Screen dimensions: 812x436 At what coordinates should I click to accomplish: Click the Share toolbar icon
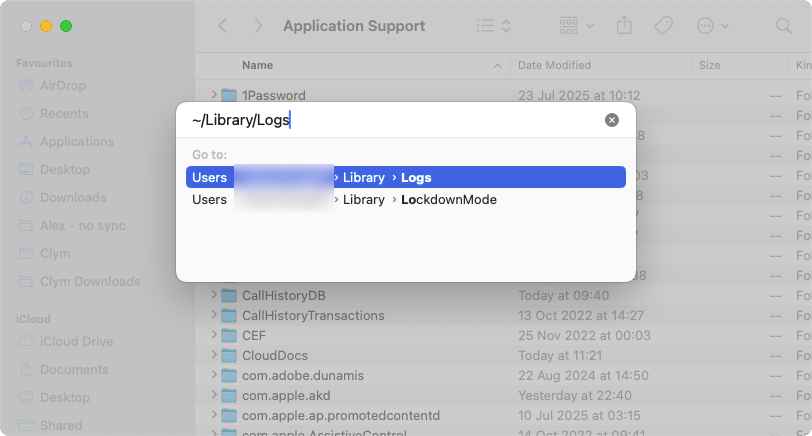pyautogui.click(x=624, y=25)
